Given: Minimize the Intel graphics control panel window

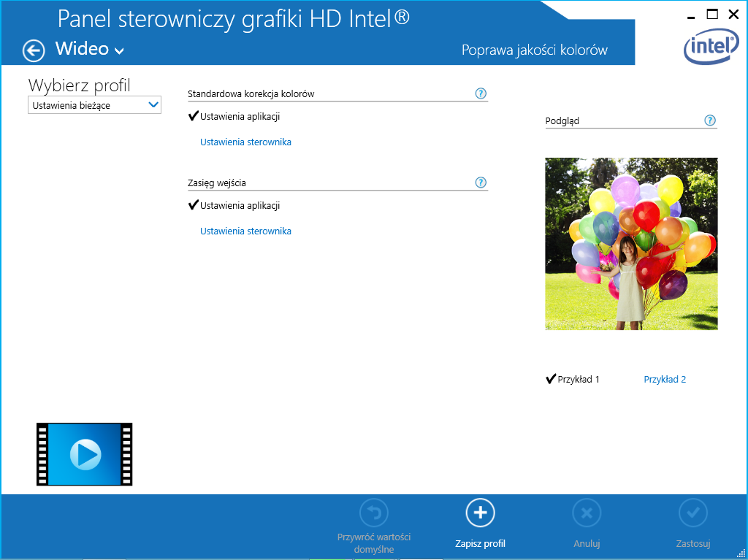Looking at the screenshot, I should 691,16.
